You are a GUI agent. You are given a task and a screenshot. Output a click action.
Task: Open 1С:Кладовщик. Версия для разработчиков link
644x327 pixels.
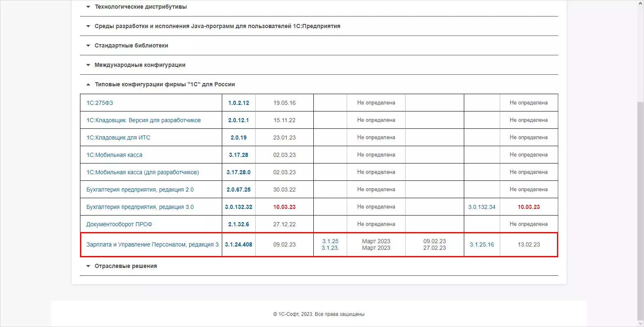[143, 120]
